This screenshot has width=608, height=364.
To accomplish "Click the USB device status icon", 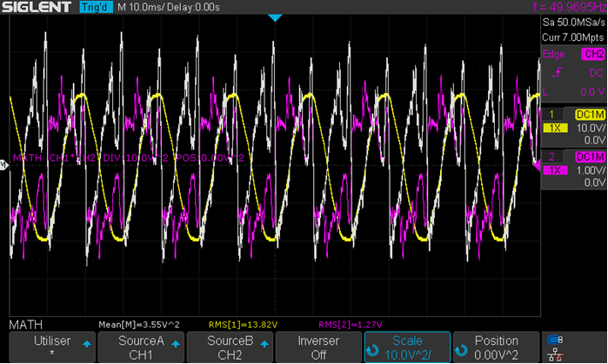I will 555,340.
